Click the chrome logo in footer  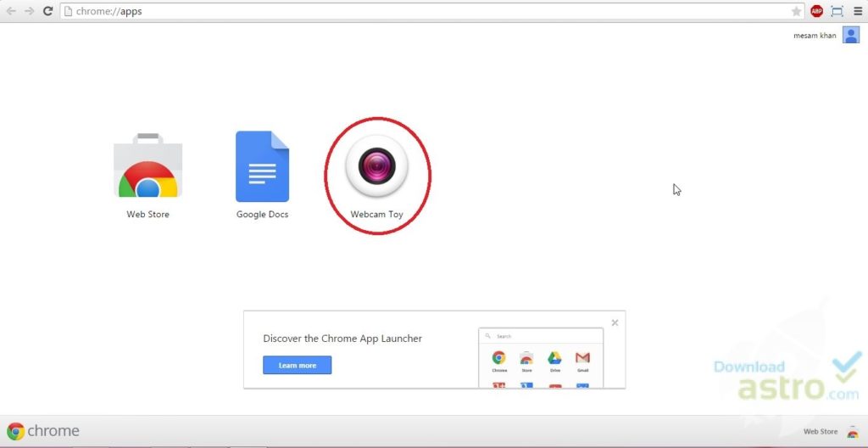point(43,431)
